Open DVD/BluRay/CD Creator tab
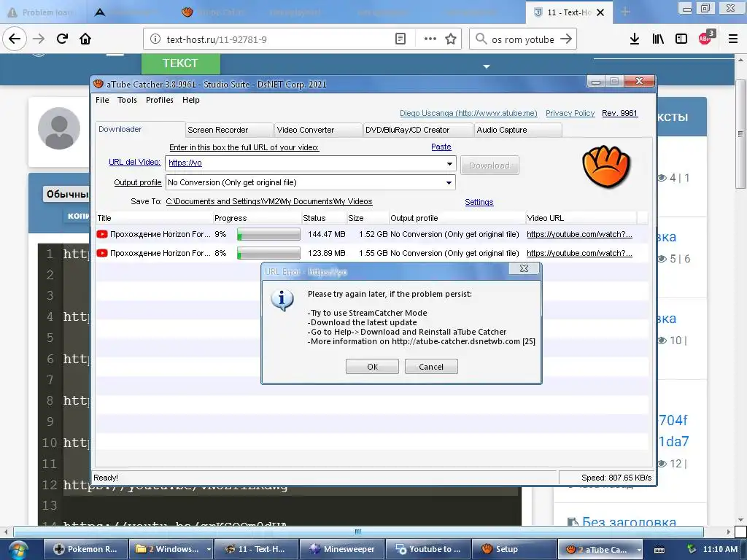Screen dimensions: 747x560 click(418, 130)
